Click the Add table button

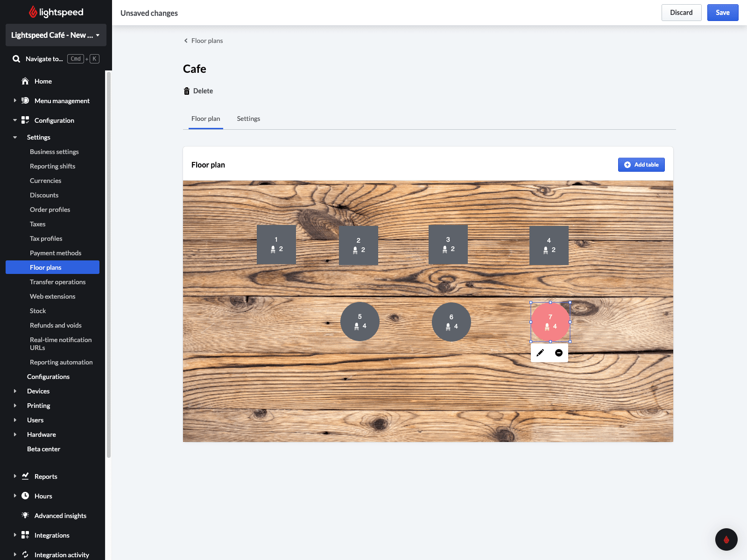641,165
